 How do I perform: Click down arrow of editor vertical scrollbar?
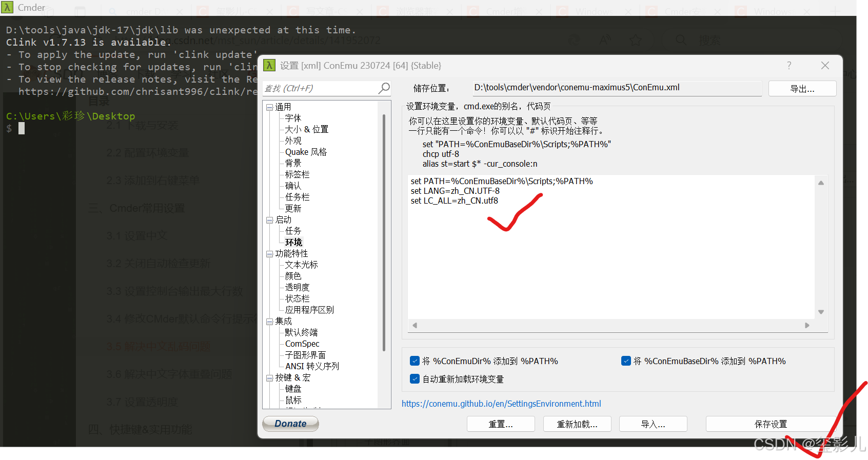821,312
